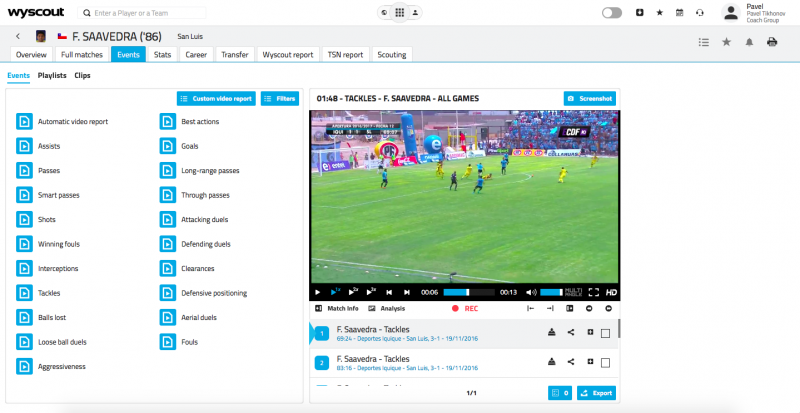Click the person icon beside apps grid
Viewport: 800px width, 413px height.
415,13
